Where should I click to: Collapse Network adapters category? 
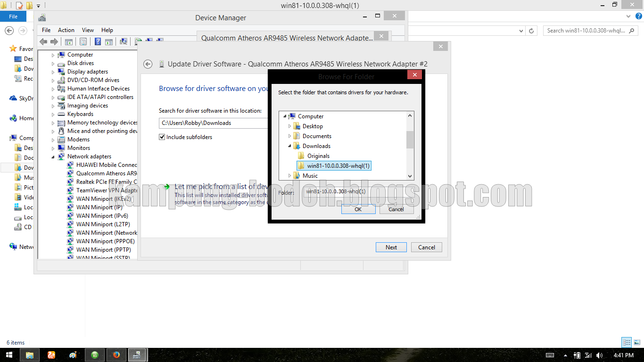coord(53,156)
